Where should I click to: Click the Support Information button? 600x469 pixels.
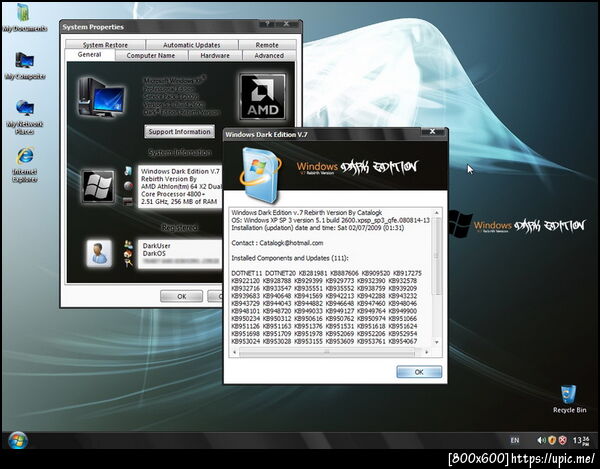(x=179, y=132)
